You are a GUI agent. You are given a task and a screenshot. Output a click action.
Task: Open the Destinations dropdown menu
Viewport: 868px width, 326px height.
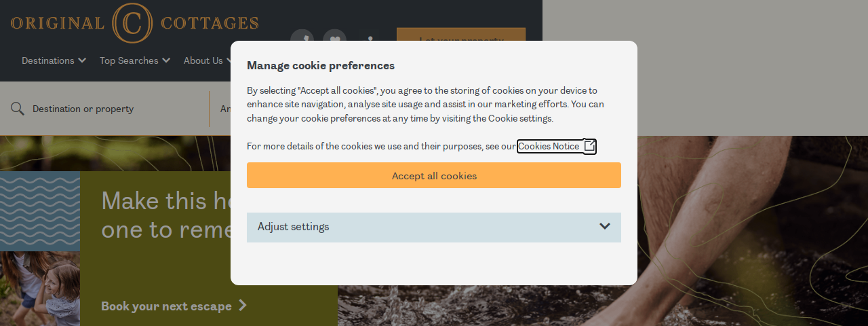pos(54,60)
